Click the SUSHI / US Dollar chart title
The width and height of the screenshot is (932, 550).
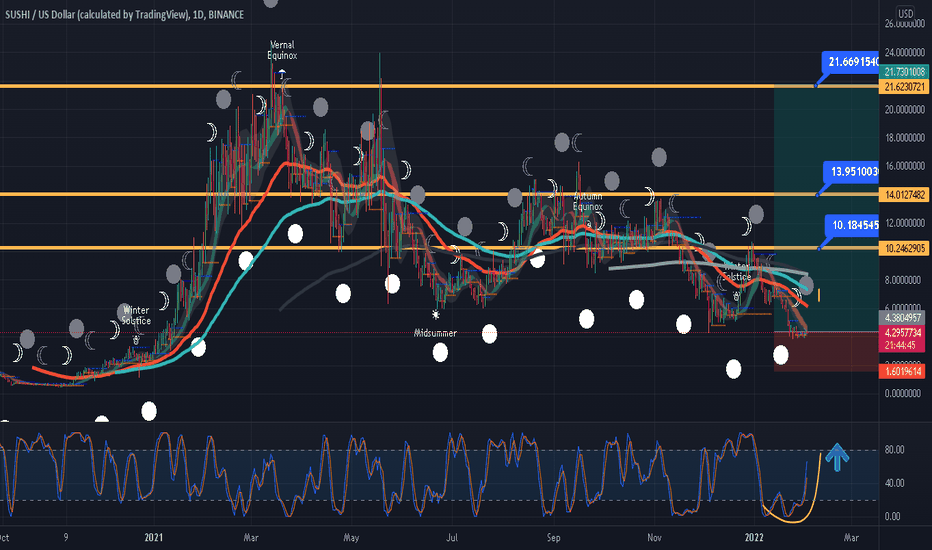pos(125,14)
